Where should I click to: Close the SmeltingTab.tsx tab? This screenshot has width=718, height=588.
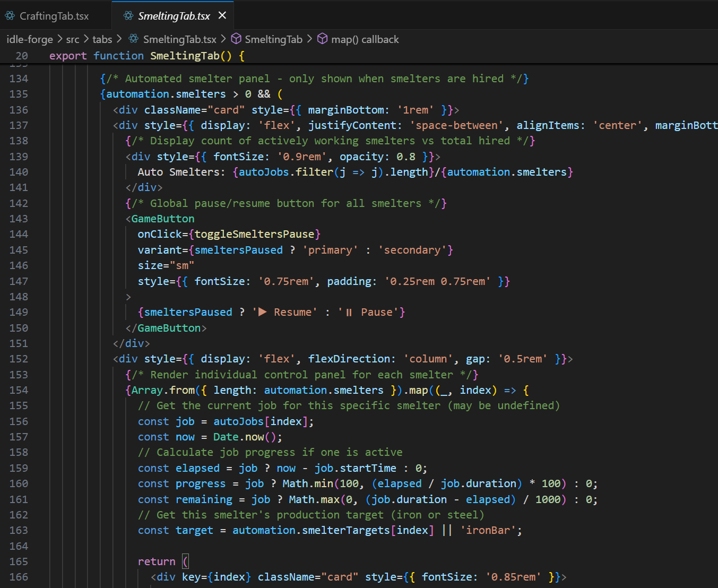(x=222, y=15)
